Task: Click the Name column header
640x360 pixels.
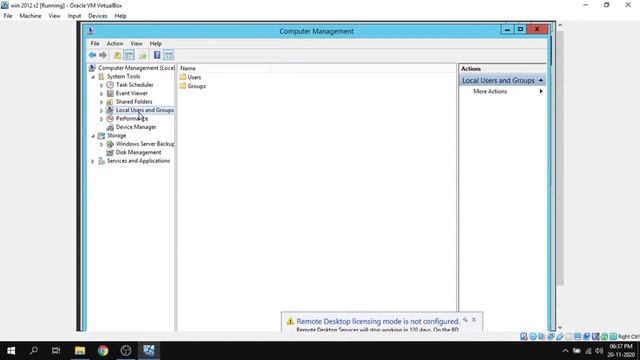Action: (225, 68)
